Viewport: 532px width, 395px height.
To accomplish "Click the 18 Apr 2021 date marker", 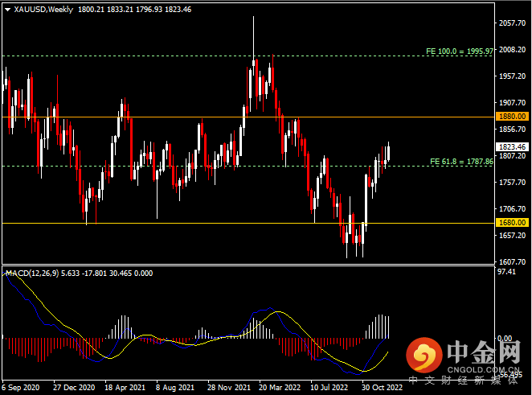I will point(123,386).
